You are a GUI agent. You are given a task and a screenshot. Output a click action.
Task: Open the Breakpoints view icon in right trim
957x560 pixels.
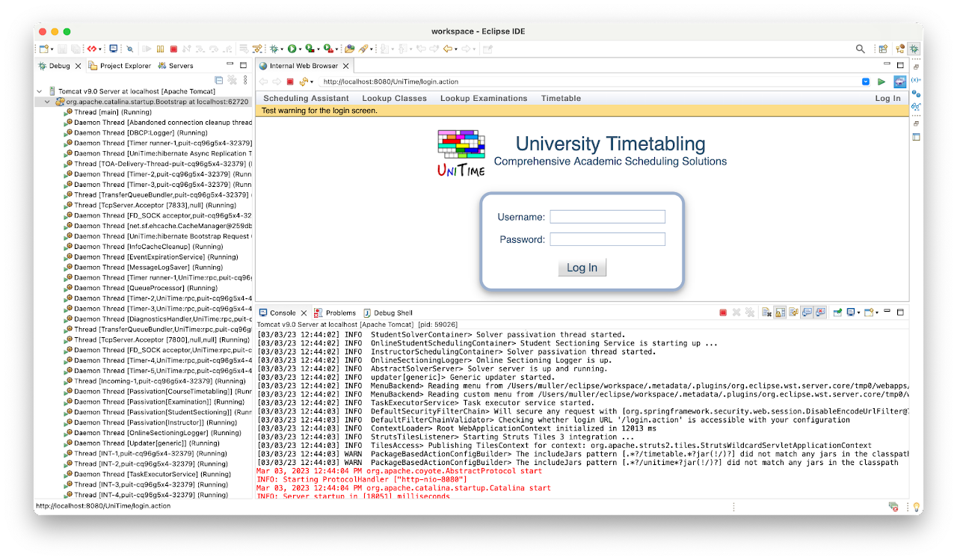pyautogui.click(x=916, y=94)
